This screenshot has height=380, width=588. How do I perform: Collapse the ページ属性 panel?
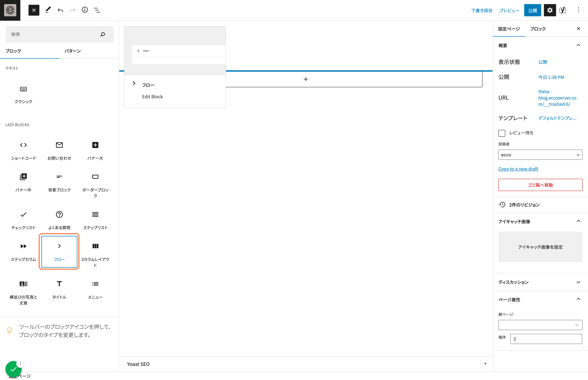pos(540,300)
